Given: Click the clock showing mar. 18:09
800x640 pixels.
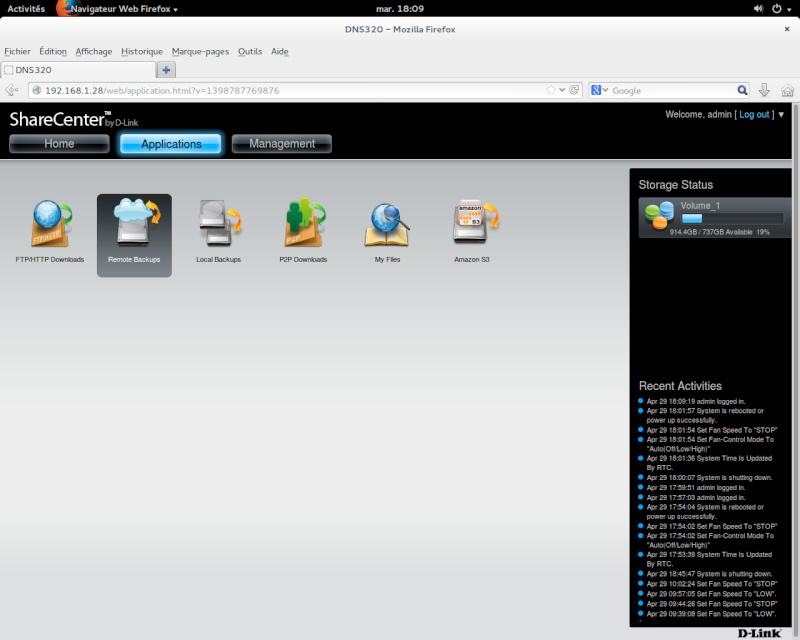Looking at the screenshot, I should (399, 9).
